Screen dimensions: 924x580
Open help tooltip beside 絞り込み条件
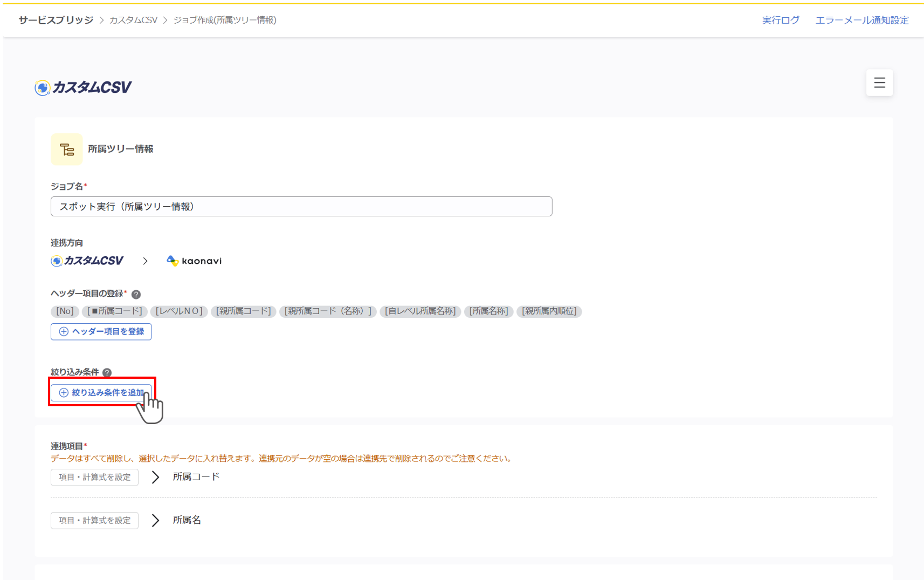[107, 372]
